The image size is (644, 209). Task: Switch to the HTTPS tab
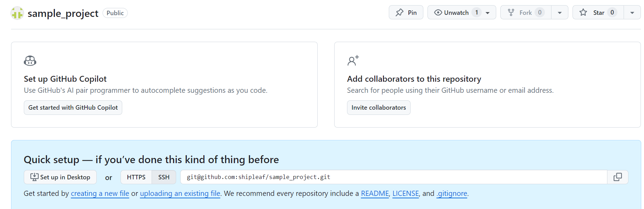click(136, 177)
